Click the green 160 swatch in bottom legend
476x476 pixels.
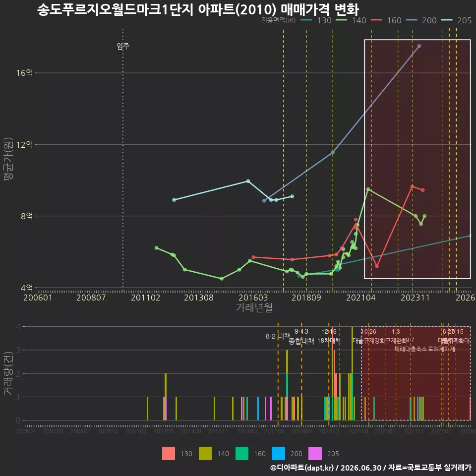pos(242,454)
